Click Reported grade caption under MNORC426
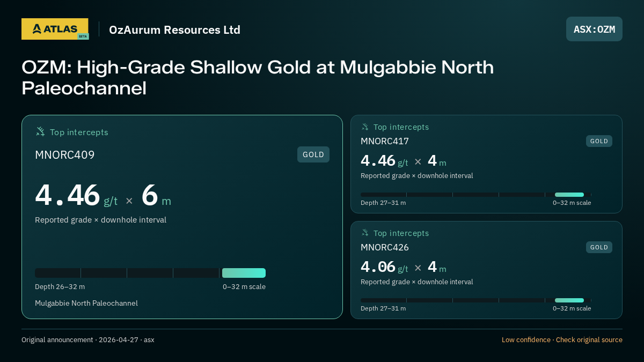644x362 pixels. [x=417, y=282]
